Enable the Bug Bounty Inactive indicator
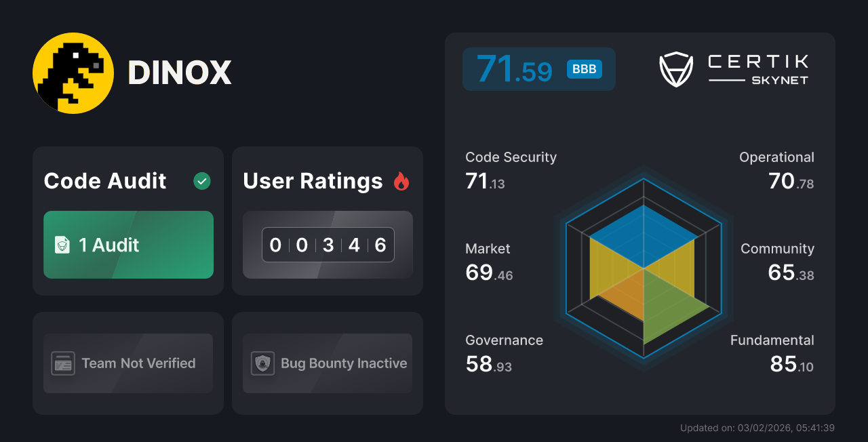 pos(327,363)
